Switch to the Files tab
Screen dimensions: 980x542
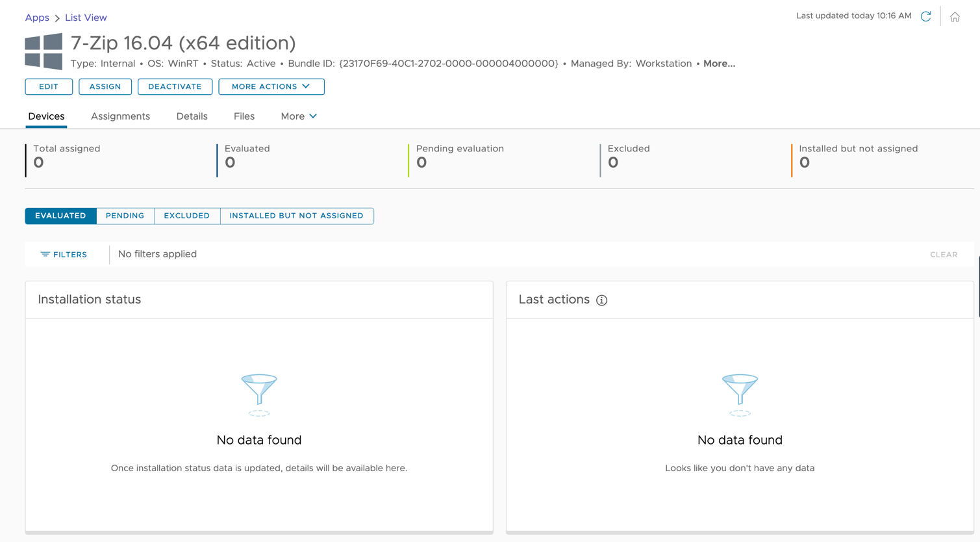tap(244, 116)
